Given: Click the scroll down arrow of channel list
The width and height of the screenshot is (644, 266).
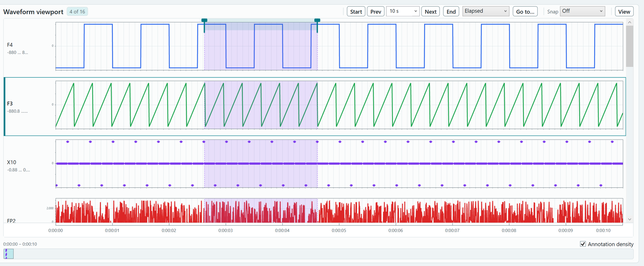Looking at the screenshot, I should tap(630, 219).
